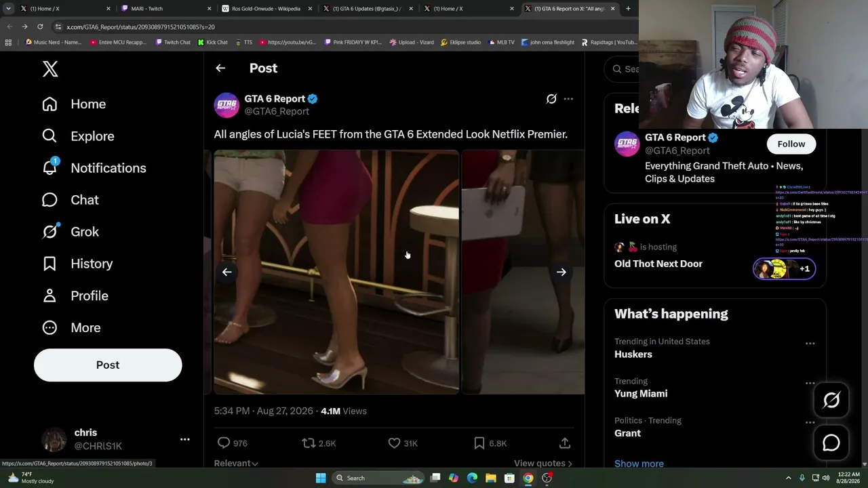
Task: Click the 4.1M Views count
Action: tap(344, 411)
